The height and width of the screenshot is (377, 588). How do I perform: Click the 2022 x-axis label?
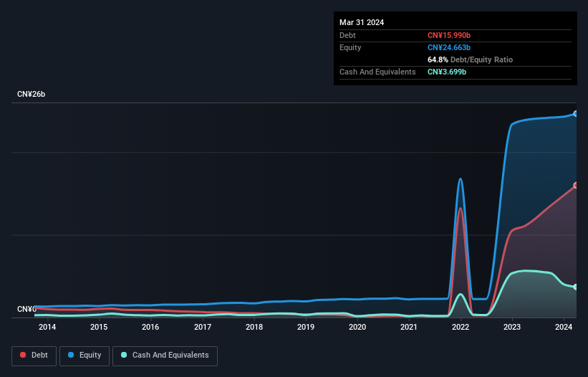pyautogui.click(x=461, y=327)
